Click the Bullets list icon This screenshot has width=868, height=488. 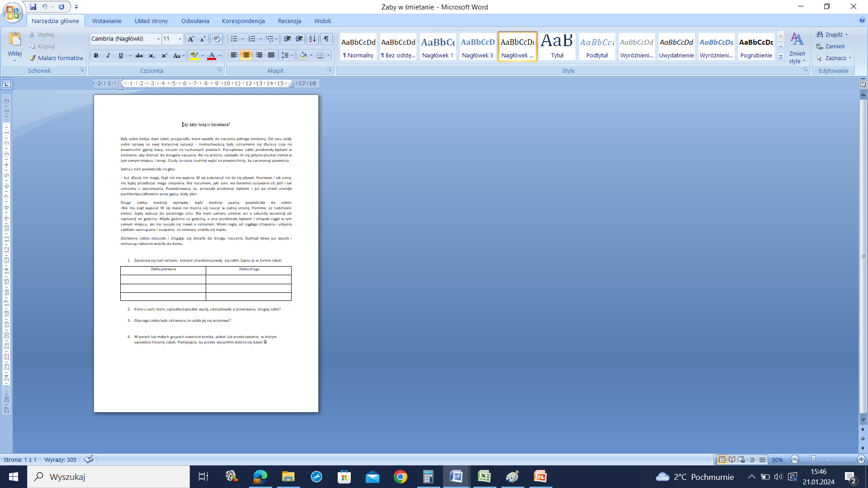[x=234, y=39]
